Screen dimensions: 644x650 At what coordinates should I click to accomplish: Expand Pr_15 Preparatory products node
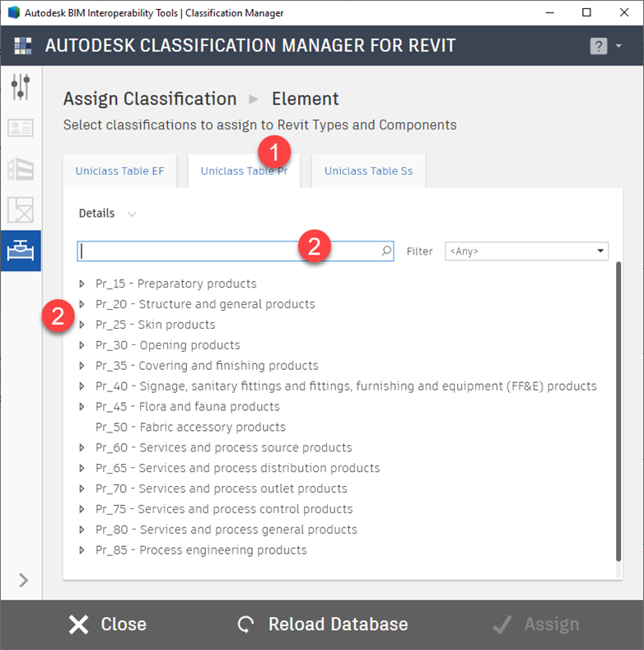point(82,283)
